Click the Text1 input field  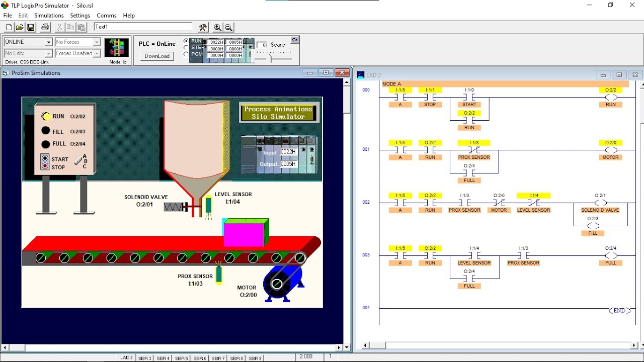pos(143,27)
